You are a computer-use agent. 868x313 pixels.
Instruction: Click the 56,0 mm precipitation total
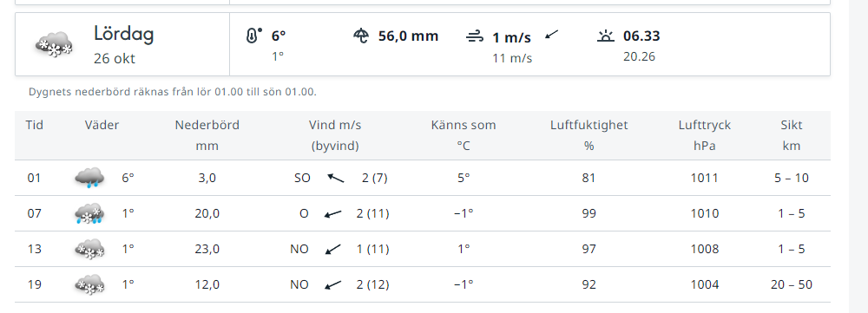pos(408,36)
